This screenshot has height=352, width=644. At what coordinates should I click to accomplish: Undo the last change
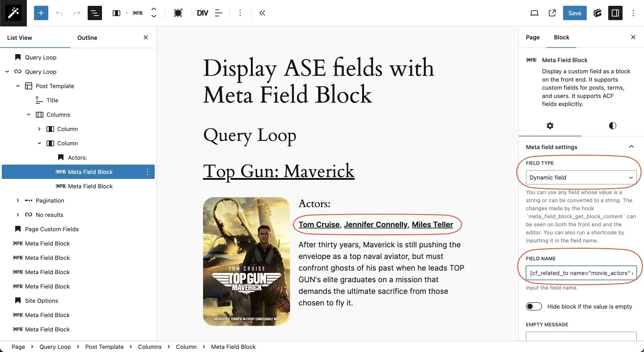point(59,13)
